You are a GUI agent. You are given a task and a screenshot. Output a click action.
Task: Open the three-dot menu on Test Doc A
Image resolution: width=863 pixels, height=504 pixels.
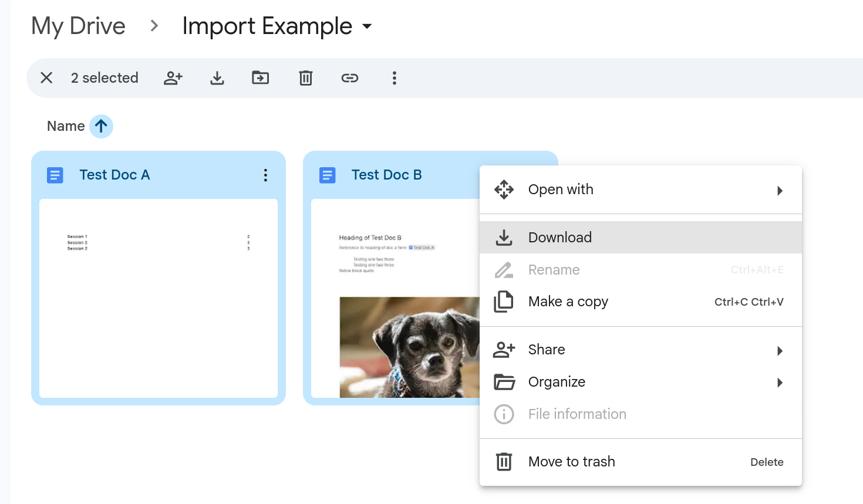click(265, 174)
